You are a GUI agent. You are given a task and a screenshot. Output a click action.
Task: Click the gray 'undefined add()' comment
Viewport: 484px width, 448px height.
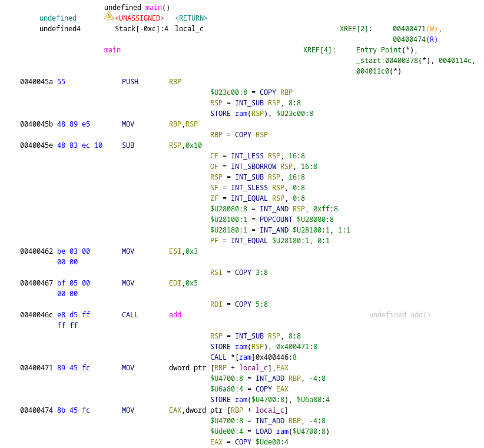pyautogui.click(x=400, y=315)
